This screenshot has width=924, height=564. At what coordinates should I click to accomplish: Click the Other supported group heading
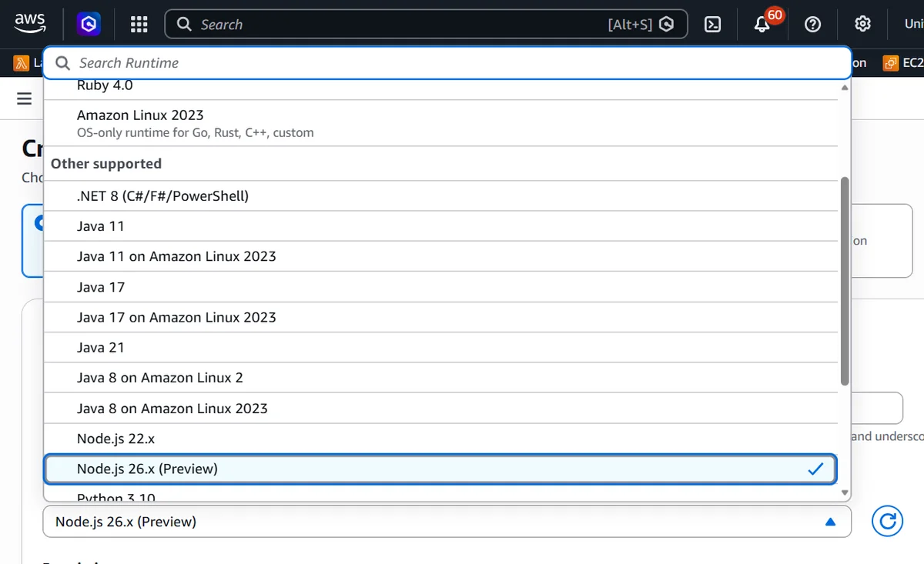pyautogui.click(x=106, y=164)
